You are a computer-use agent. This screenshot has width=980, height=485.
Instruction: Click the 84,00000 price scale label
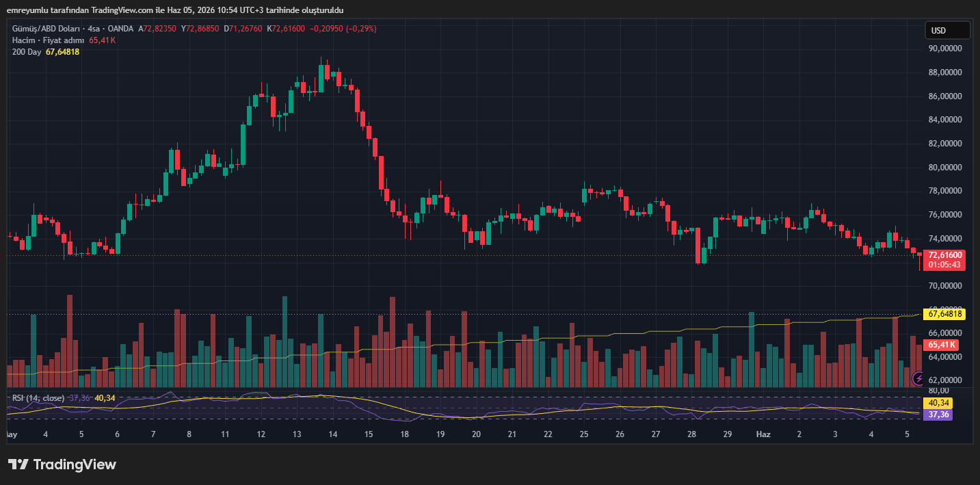click(944, 120)
